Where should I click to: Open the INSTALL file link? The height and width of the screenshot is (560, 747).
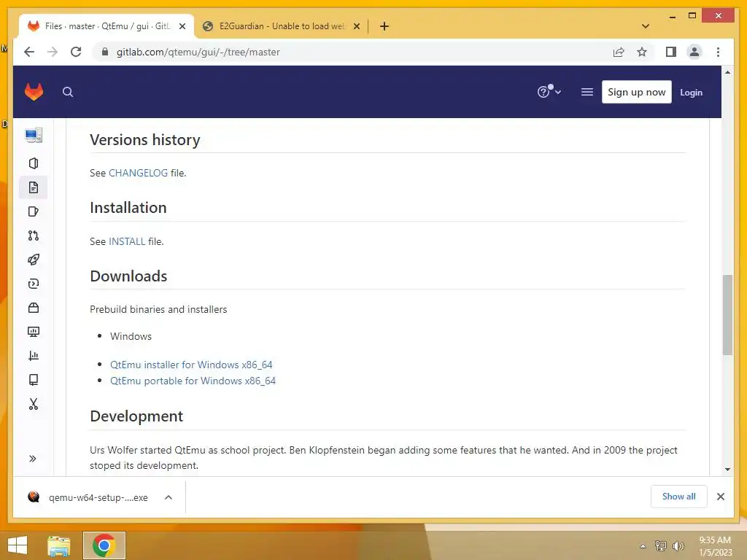127,241
